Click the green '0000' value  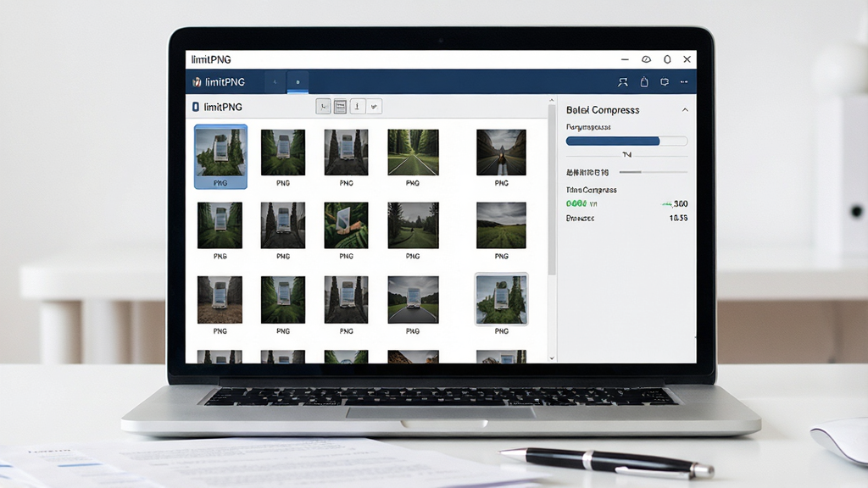tap(576, 203)
